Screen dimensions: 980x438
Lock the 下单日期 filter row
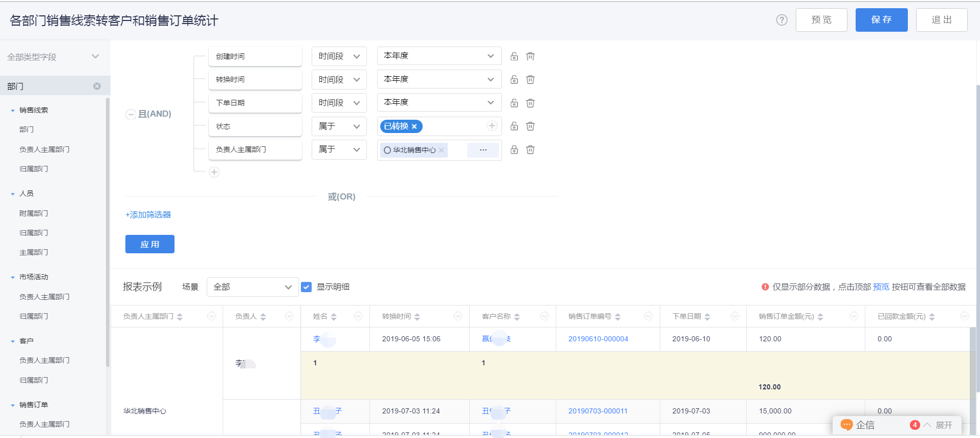coord(514,103)
